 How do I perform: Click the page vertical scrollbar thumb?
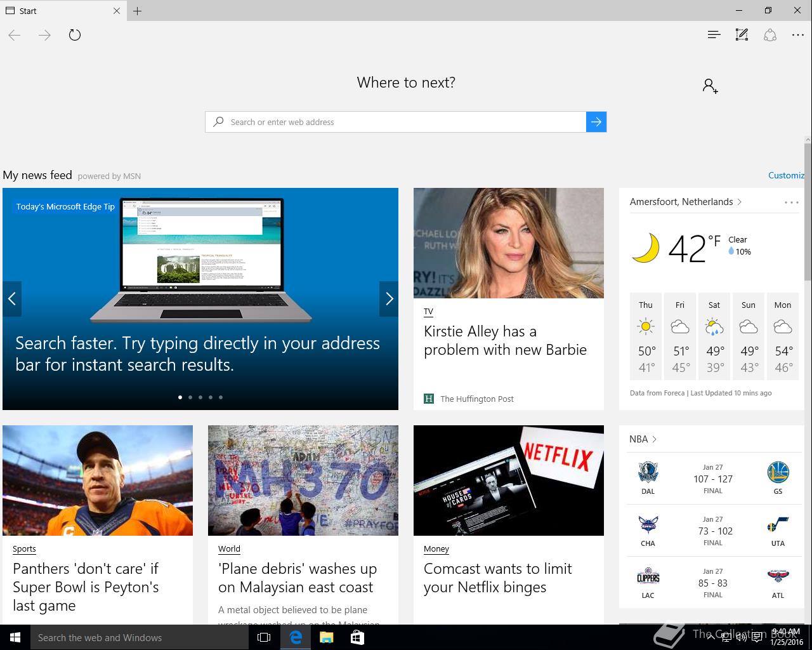click(x=808, y=211)
